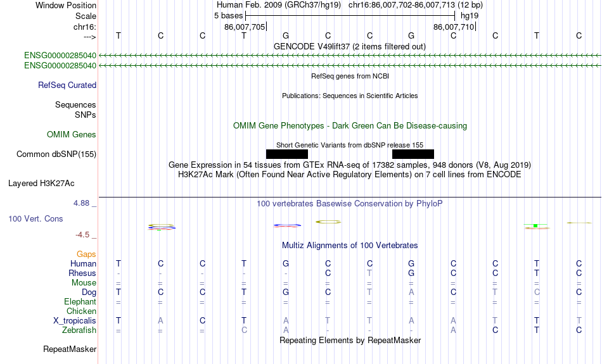Image resolution: width=602 pixels, height=364 pixels.
Task: Click the RepeatMasker track label
Action: (x=70, y=349)
